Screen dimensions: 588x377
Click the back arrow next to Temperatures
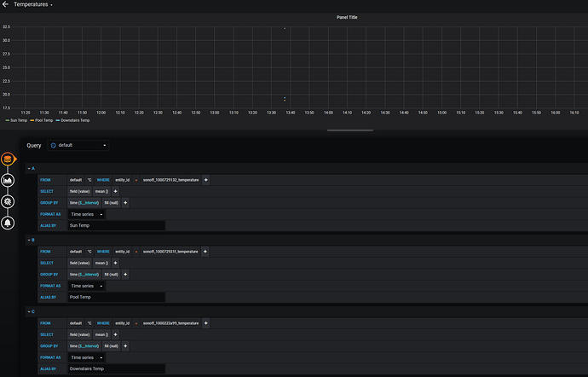(5, 4)
